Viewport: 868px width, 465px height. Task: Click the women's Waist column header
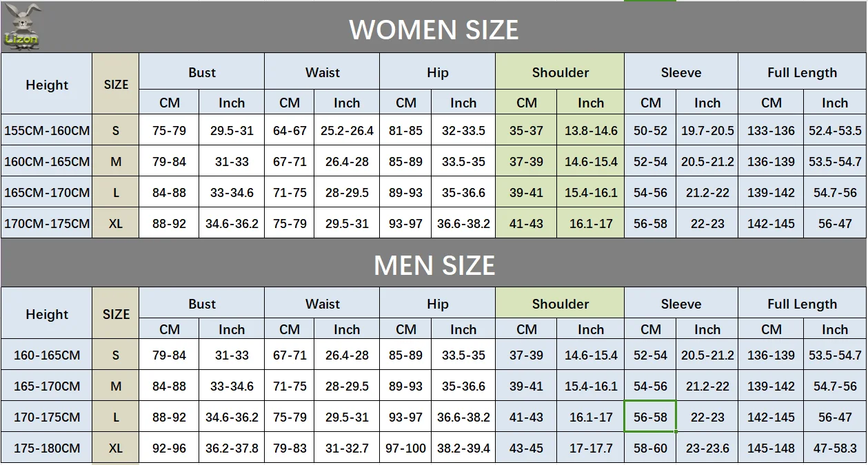click(x=322, y=72)
